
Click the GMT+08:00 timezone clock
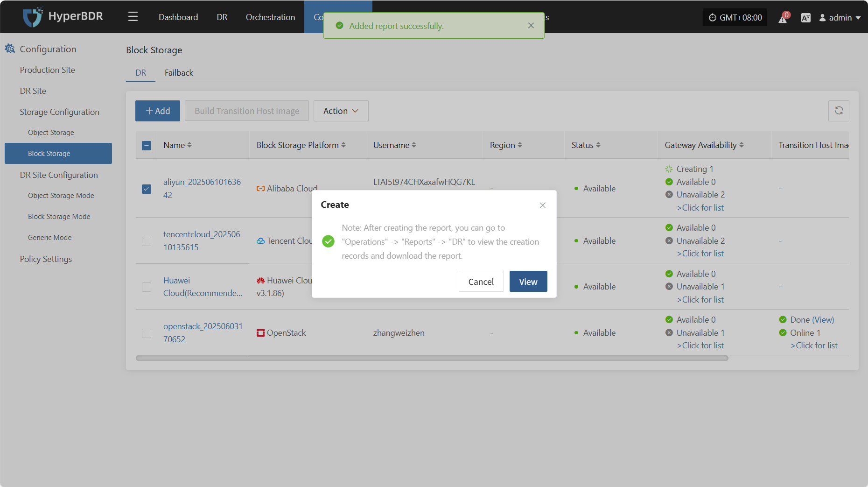click(x=735, y=18)
